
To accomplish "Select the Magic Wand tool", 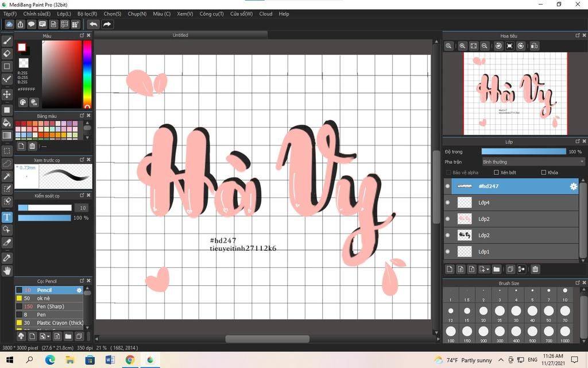I will [x=7, y=176].
